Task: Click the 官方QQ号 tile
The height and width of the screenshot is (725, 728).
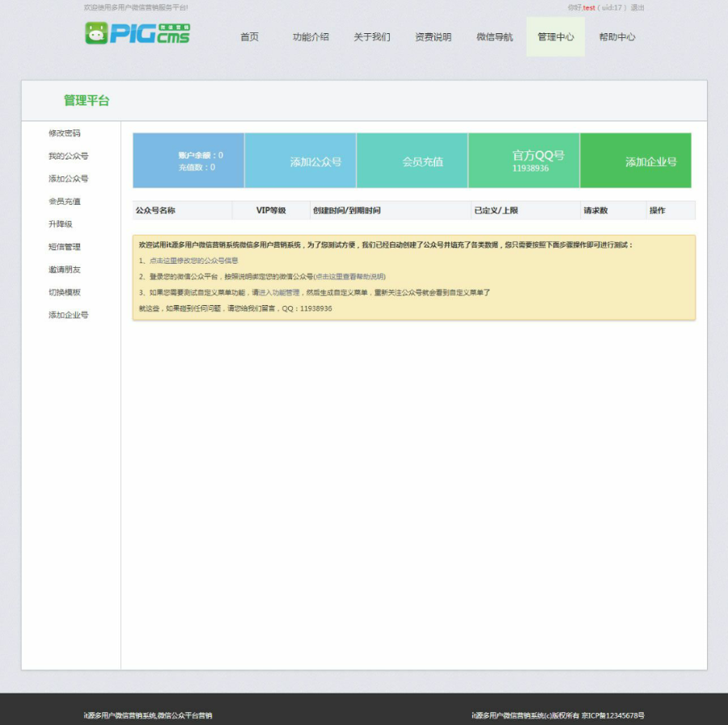Action: point(523,161)
